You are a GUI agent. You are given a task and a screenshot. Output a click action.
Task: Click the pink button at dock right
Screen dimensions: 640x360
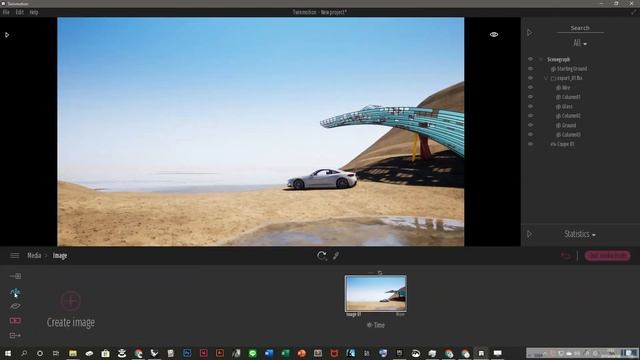coord(607,256)
